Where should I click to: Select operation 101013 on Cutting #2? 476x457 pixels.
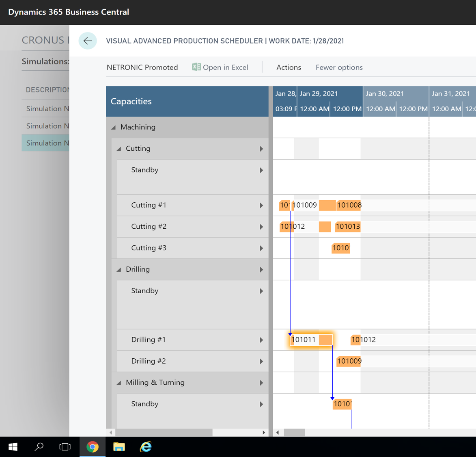click(348, 227)
